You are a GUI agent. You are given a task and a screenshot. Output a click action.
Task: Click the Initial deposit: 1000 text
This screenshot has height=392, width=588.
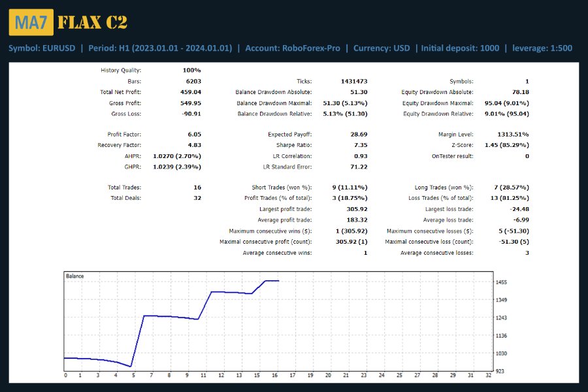point(460,48)
